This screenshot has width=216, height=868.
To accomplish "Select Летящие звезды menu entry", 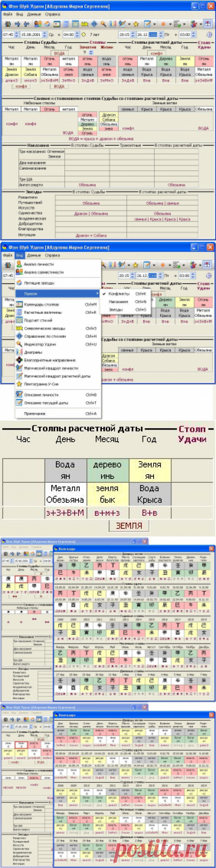I will pos(58,283).
